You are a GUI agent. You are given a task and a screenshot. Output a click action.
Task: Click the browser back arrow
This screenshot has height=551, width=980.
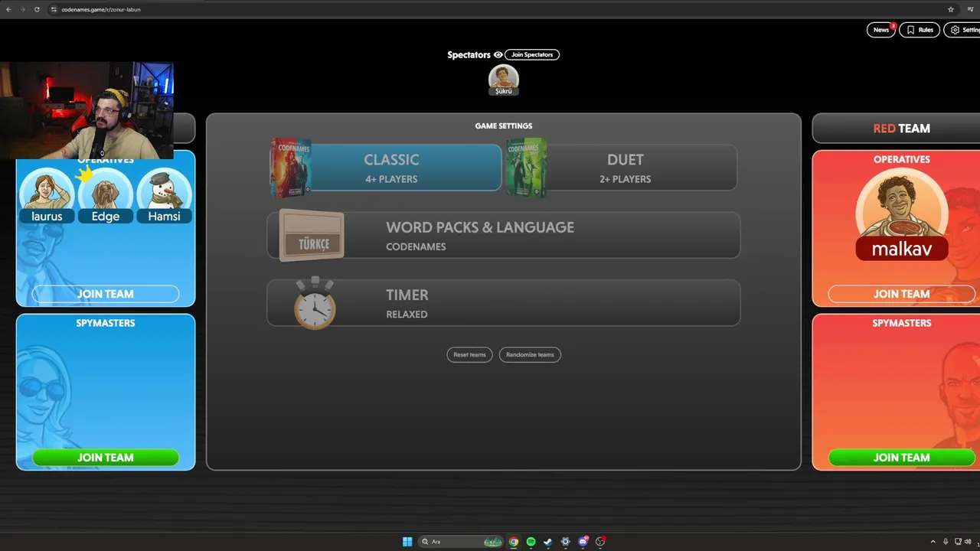8,9
